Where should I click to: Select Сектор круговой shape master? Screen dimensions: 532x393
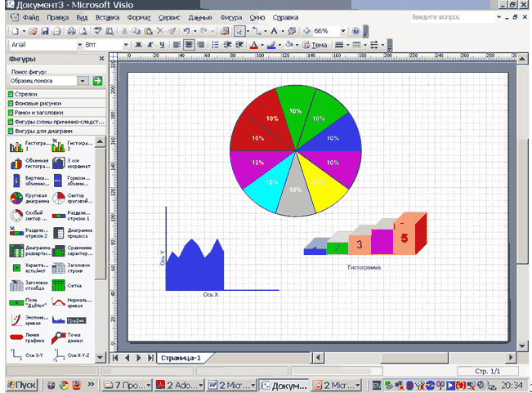point(72,198)
